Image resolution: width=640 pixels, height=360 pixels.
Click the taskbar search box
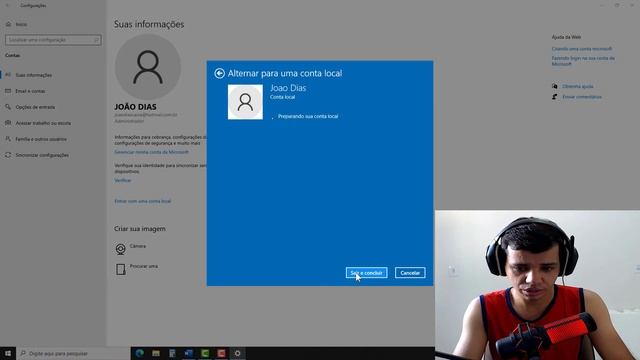(73, 353)
